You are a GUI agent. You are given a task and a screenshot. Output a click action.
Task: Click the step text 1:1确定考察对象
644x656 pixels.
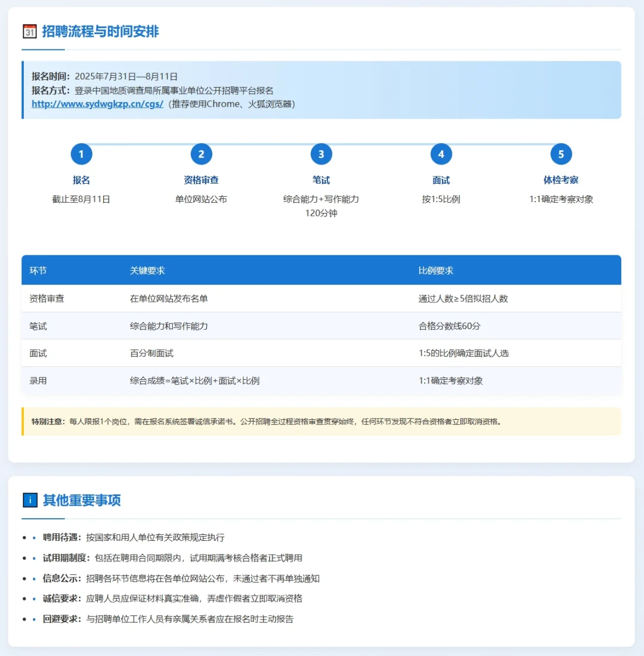tap(561, 199)
